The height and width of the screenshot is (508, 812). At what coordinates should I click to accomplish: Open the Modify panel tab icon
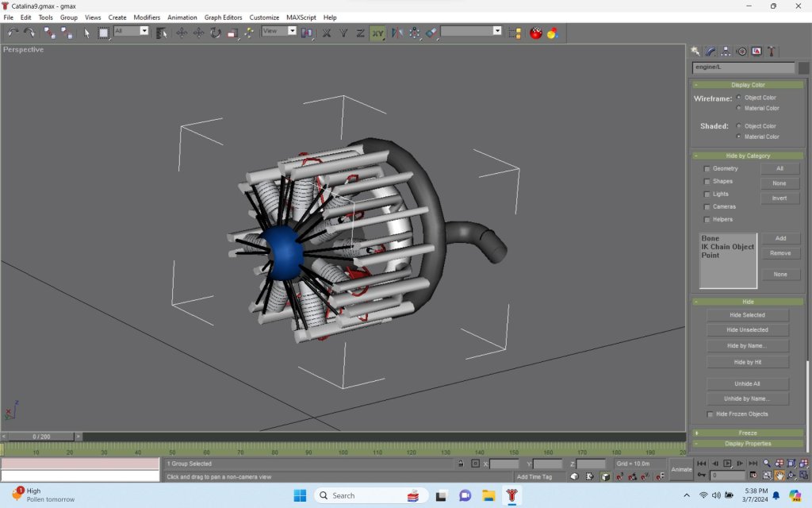[x=711, y=52]
